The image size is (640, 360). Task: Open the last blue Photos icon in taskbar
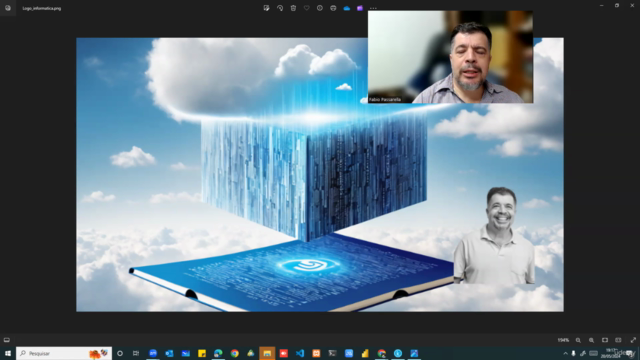(x=414, y=353)
